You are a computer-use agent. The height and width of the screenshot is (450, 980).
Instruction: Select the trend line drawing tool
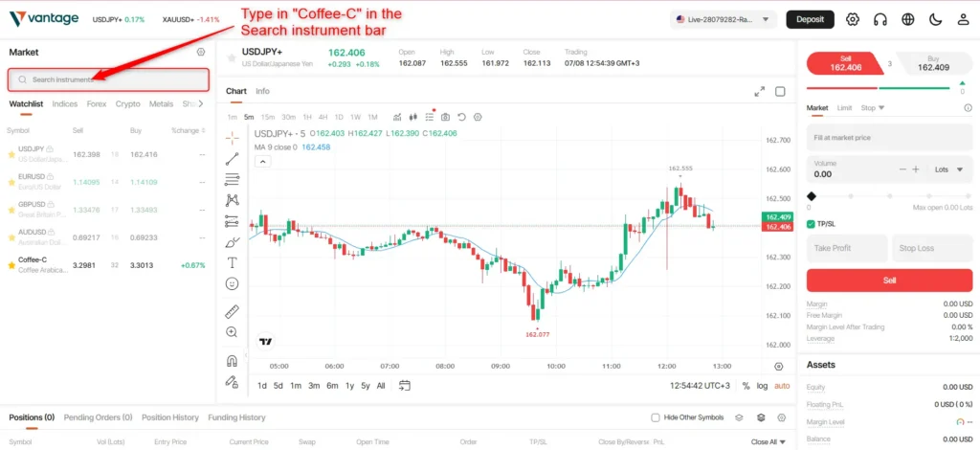point(232,159)
